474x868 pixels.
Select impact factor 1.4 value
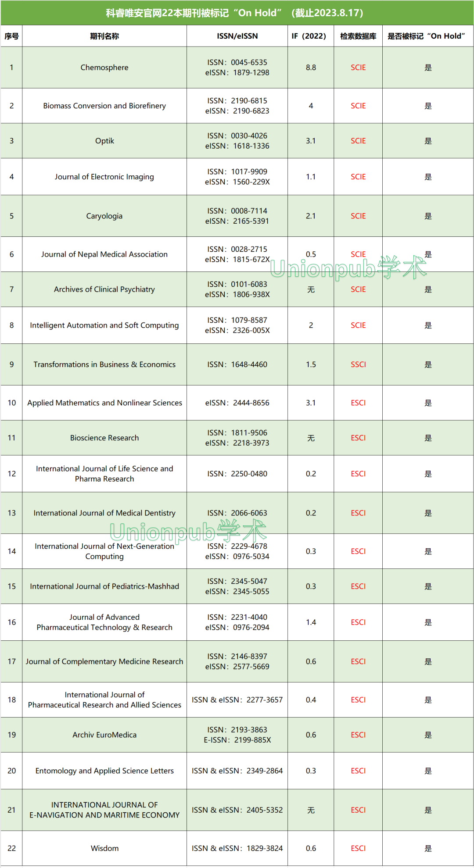(x=311, y=622)
